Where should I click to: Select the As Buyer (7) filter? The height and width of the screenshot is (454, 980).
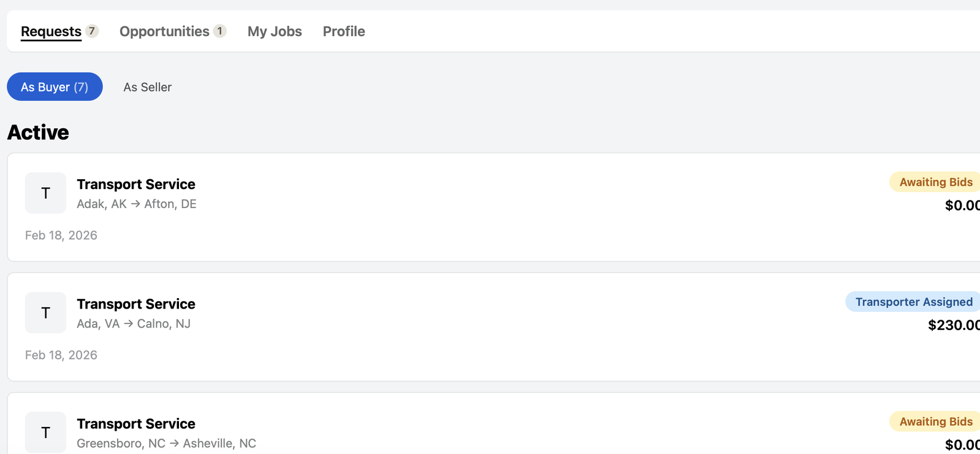pos(55,87)
